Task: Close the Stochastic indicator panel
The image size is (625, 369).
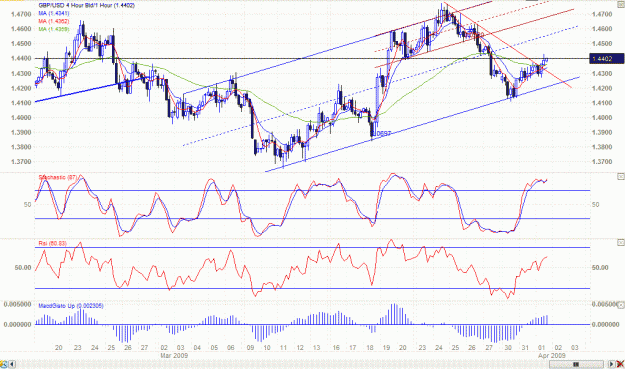Action: pos(621,176)
